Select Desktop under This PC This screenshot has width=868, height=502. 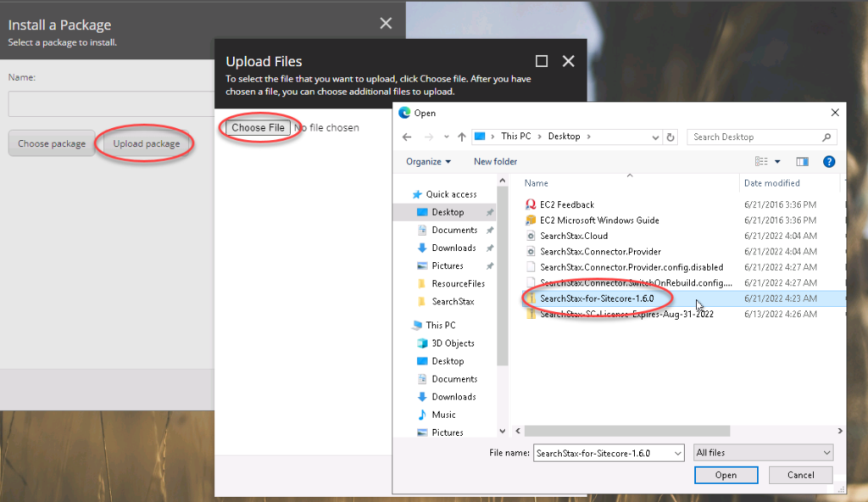tap(440, 361)
